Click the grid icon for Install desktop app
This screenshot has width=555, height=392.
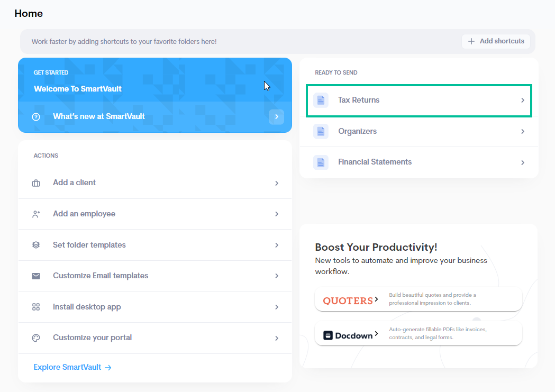click(36, 307)
